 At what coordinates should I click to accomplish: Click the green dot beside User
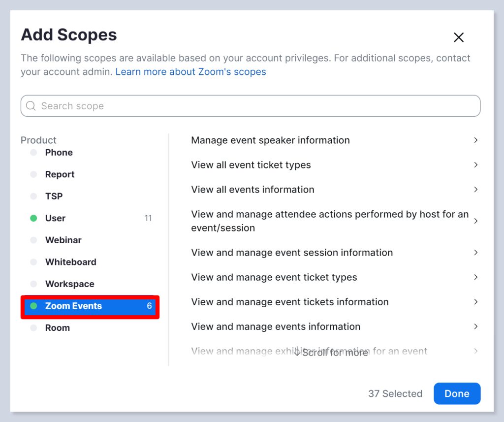coord(33,218)
